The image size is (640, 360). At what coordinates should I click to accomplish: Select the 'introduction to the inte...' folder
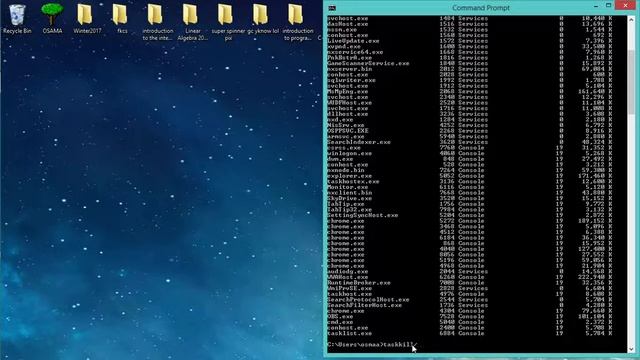[x=157, y=22]
